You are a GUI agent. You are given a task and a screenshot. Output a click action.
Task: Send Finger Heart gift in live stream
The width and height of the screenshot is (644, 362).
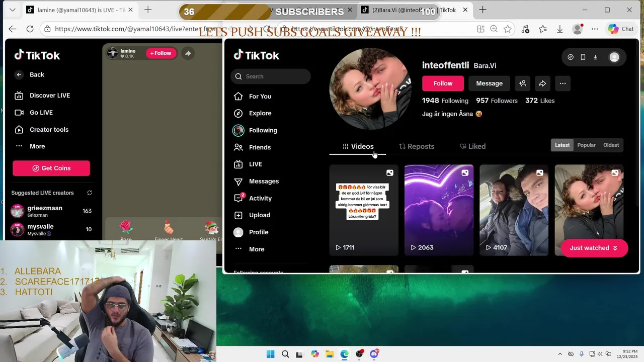pyautogui.click(x=169, y=230)
